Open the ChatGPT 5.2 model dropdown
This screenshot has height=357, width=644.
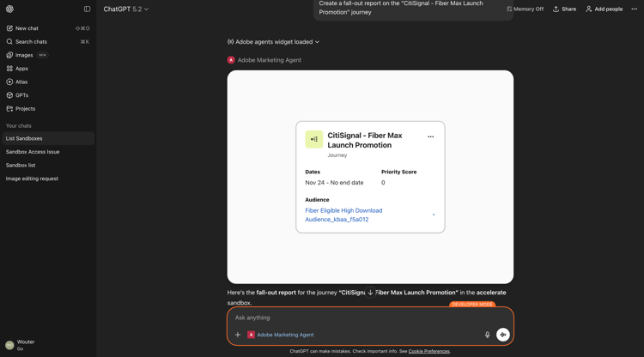pyautogui.click(x=125, y=9)
